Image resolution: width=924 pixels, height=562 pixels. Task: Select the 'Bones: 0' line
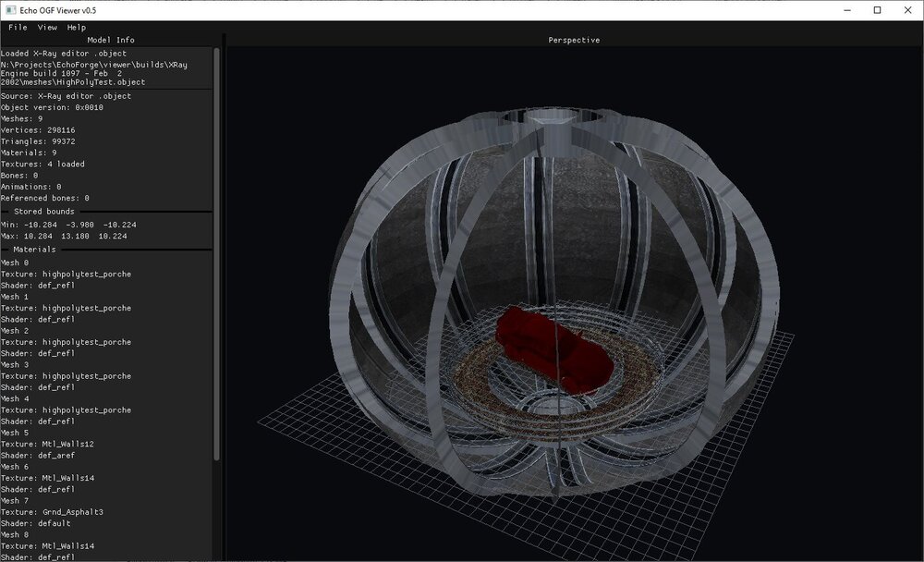(x=19, y=175)
